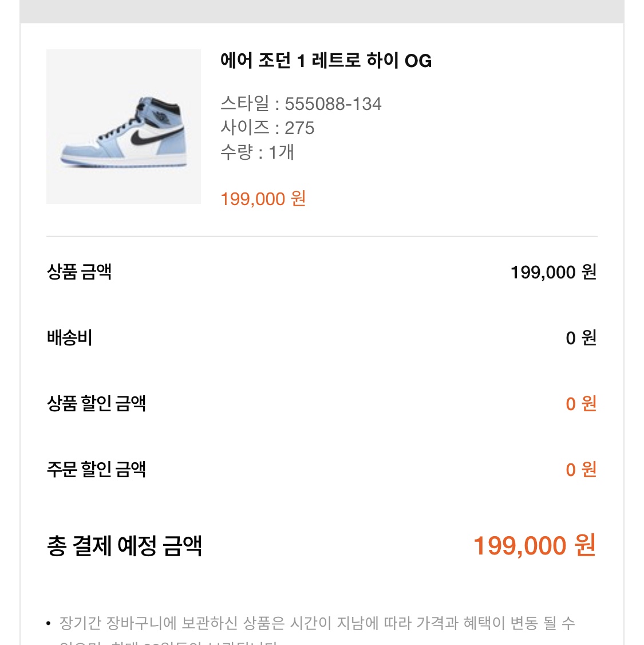
Task: Click the 0 원 order discount value
Action: point(580,470)
